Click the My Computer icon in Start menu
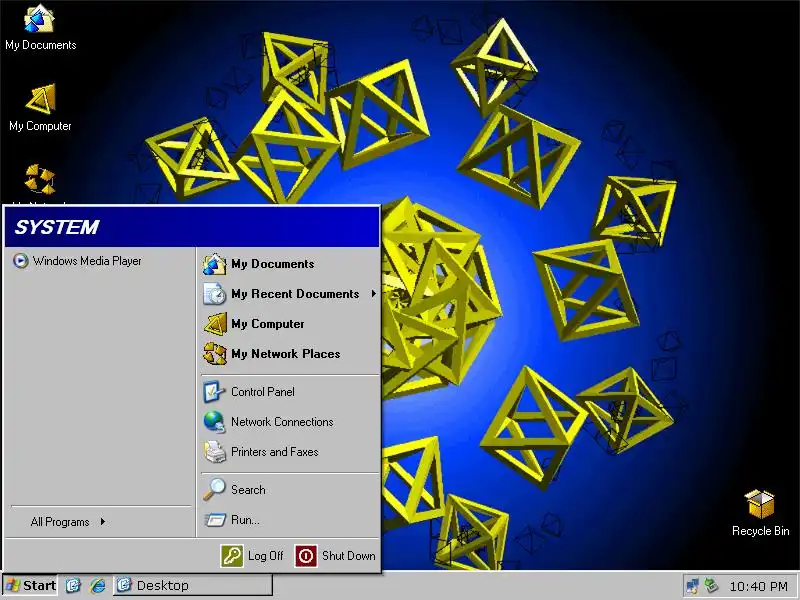Viewport: 800px width, 600px height. (x=214, y=324)
